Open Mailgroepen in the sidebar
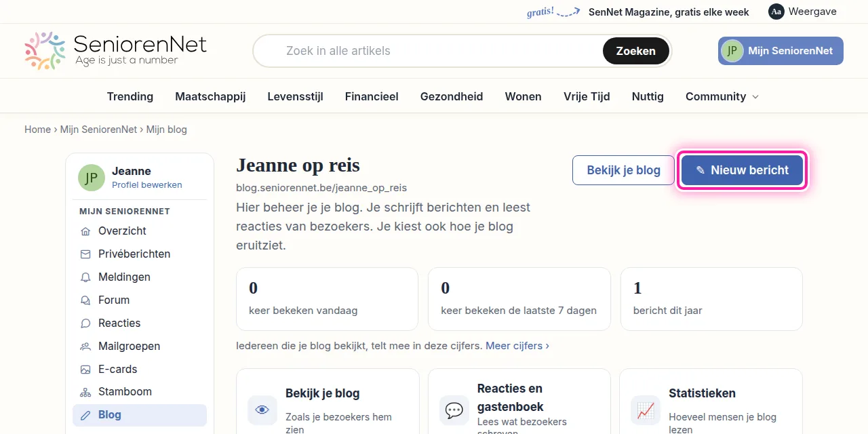 point(140,347)
